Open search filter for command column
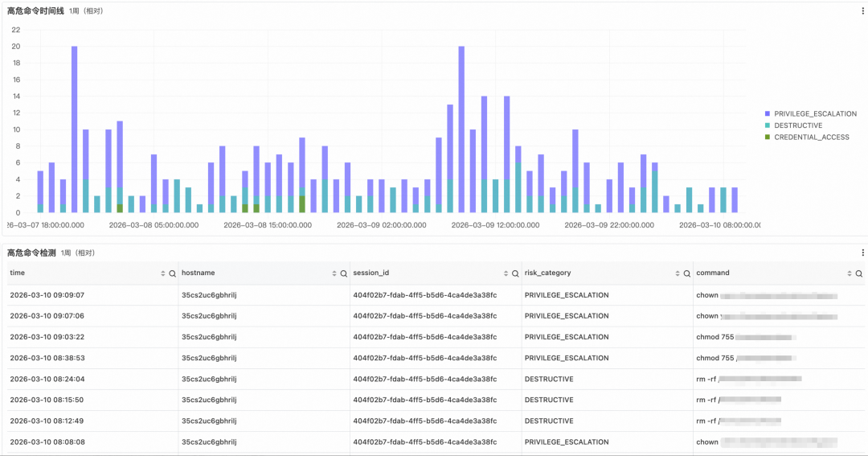Image resolution: width=868 pixels, height=456 pixels. pos(859,273)
